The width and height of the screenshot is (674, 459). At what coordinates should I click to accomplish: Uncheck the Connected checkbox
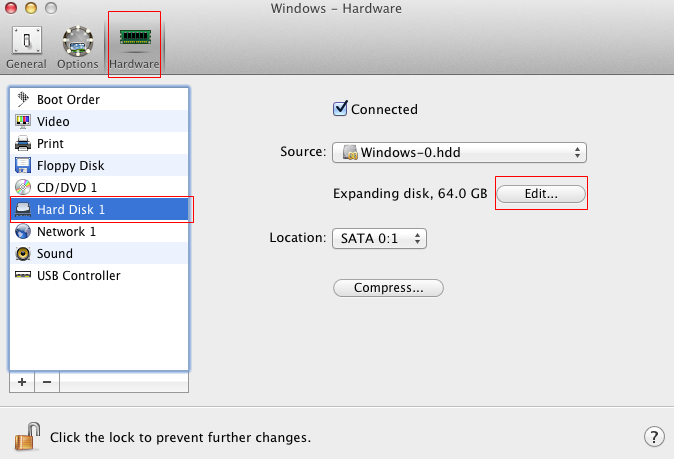pos(340,108)
